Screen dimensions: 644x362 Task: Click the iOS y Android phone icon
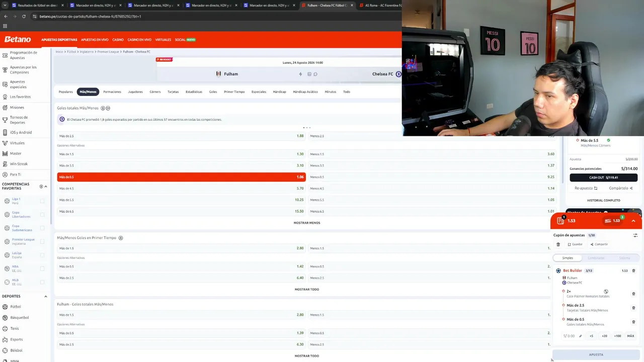click(5, 132)
